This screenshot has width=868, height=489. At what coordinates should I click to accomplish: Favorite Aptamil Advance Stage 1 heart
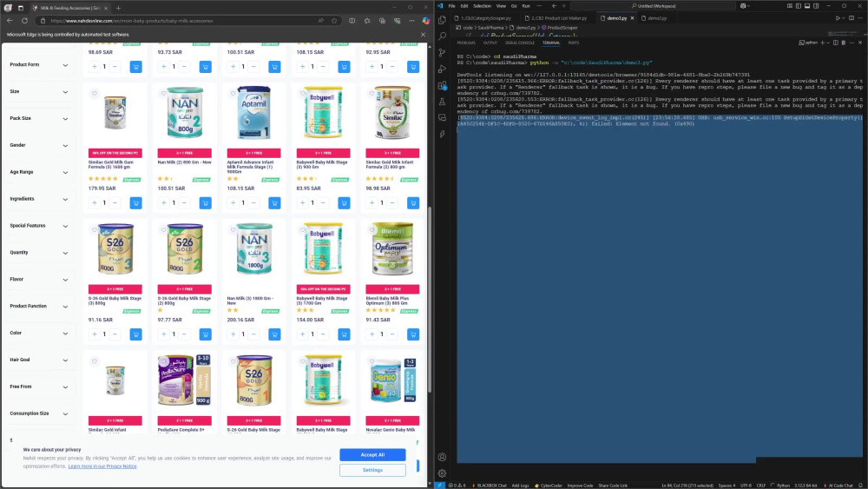[233, 93]
